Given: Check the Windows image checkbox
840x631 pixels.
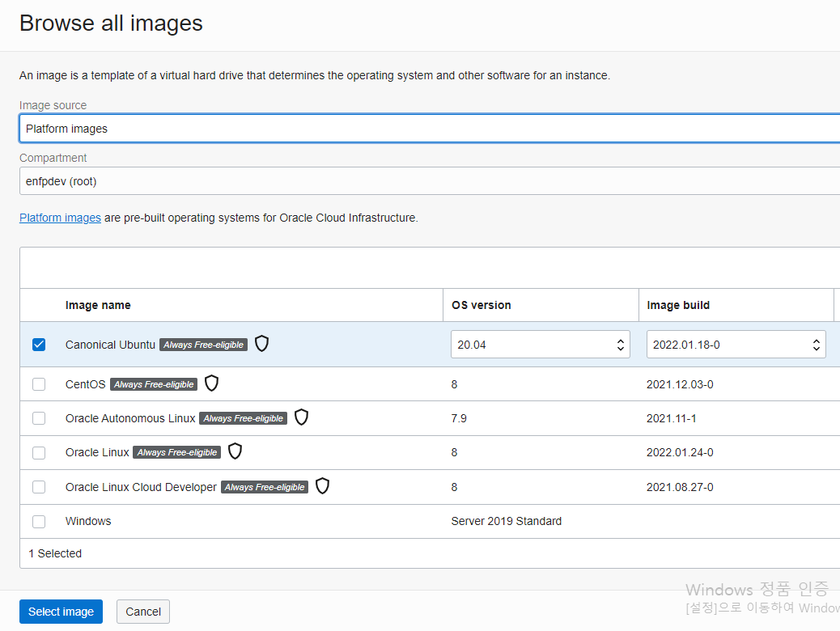Looking at the screenshot, I should coord(39,521).
